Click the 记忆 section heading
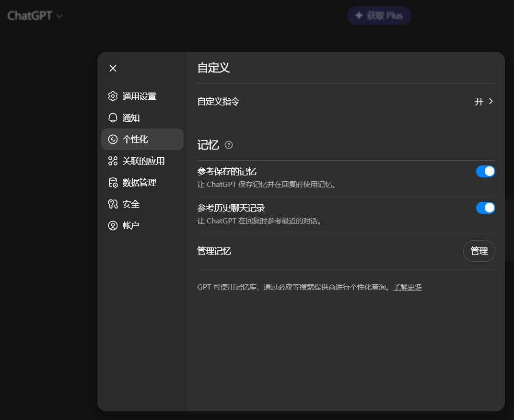Screen dimensions: 514x420 tap(208, 145)
